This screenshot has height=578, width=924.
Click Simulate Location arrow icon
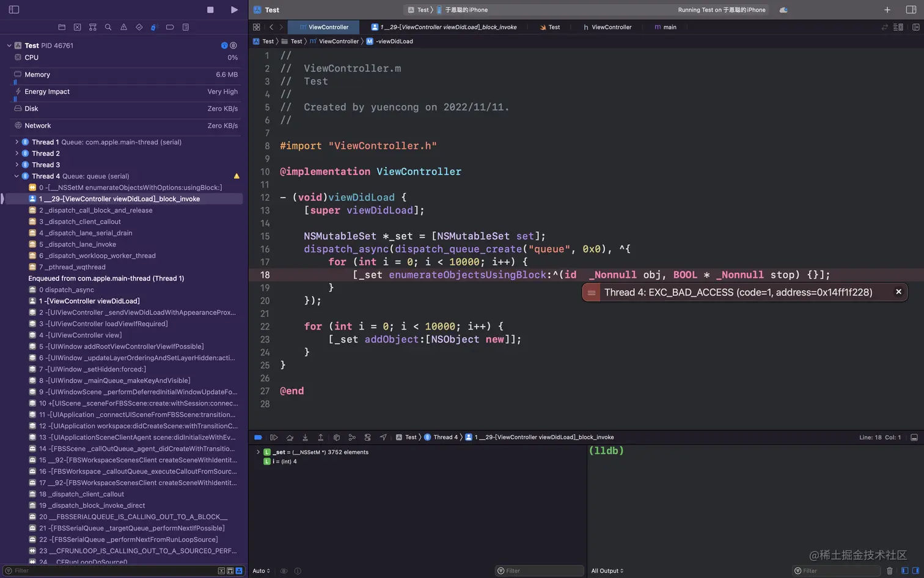click(x=383, y=437)
